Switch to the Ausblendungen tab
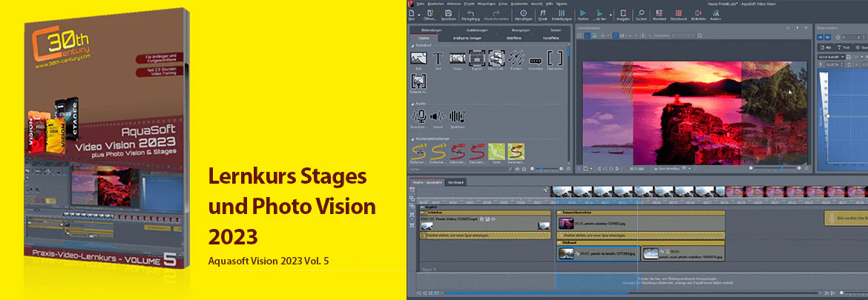Screen dimensions: 868x300 [479, 30]
